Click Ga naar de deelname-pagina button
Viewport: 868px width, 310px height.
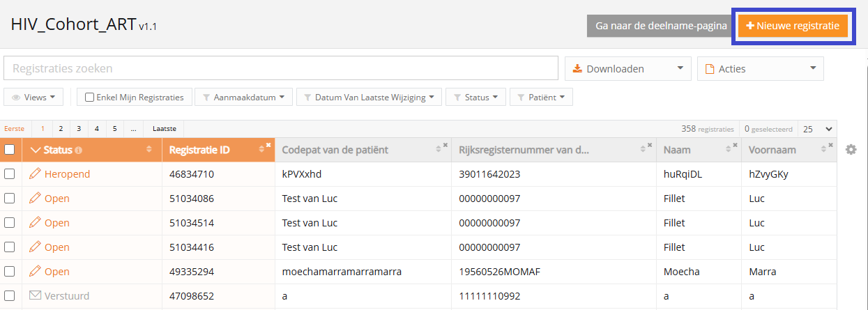pyautogui.click(x=661, y=26)
